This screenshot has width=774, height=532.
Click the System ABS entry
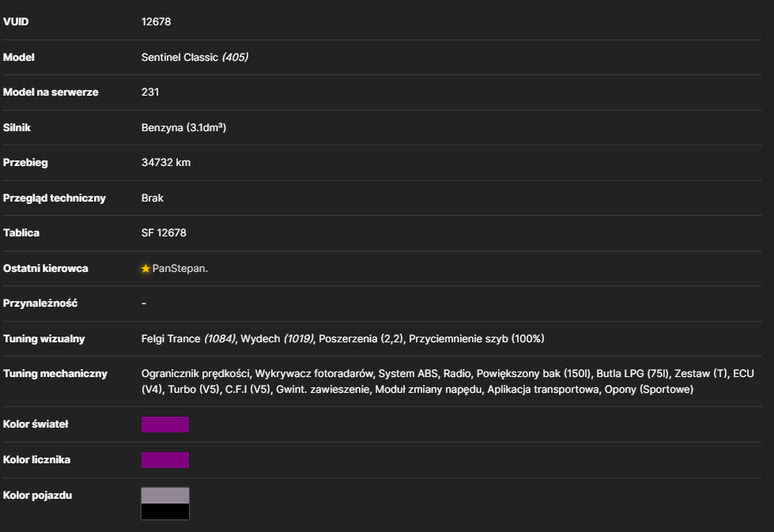pos(408,374)
